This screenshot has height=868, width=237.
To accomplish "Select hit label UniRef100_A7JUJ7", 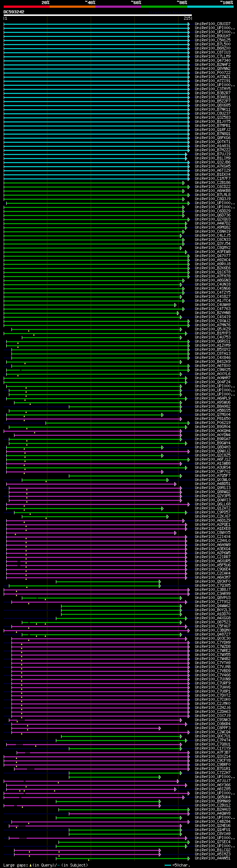I will click(x=213, y=781).
